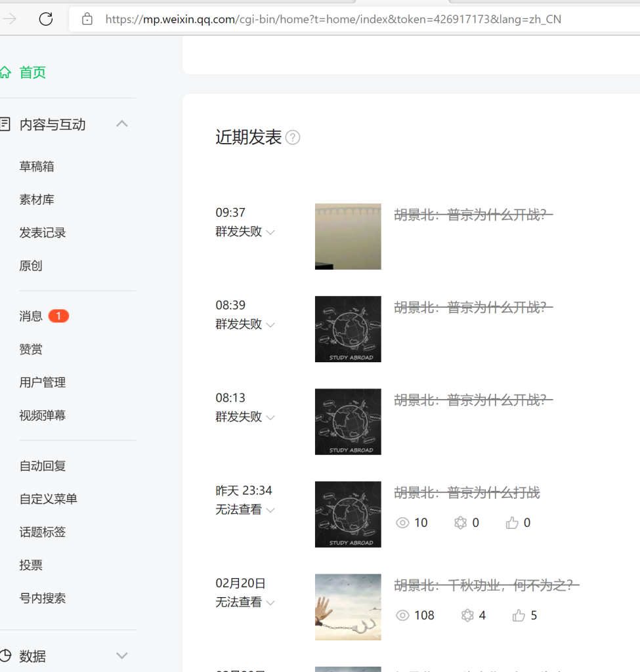Screen dimensions: 640x672
Task: Open 用户管理
Action: [43, 383]
